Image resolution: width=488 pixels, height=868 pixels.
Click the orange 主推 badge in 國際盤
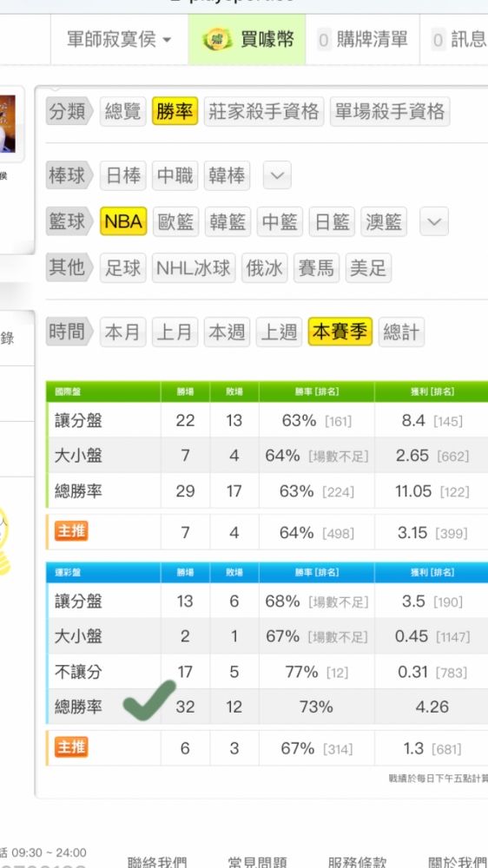tap(71, 531)
